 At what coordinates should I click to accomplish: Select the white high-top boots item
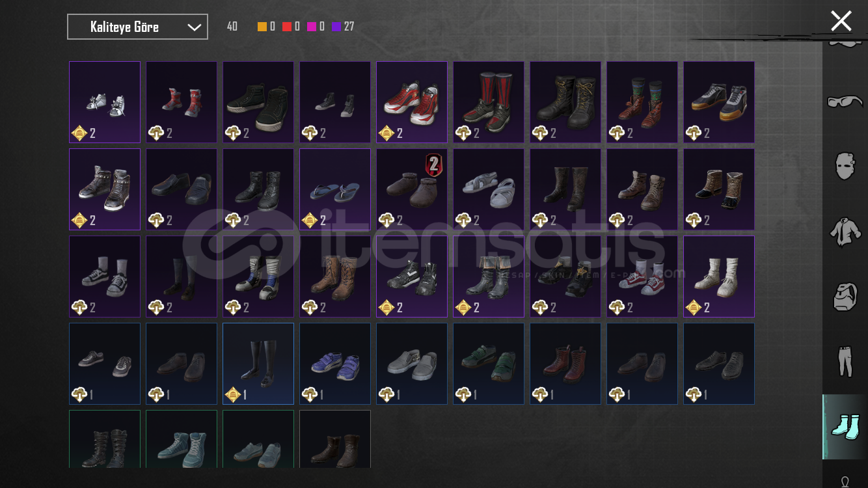click(x=719, y=277)
